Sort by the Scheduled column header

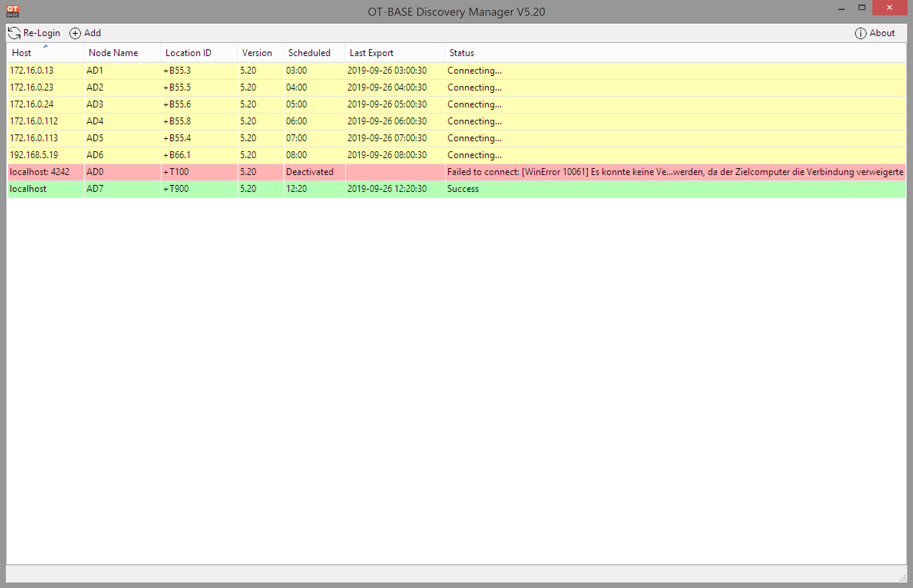click(314, 53)
